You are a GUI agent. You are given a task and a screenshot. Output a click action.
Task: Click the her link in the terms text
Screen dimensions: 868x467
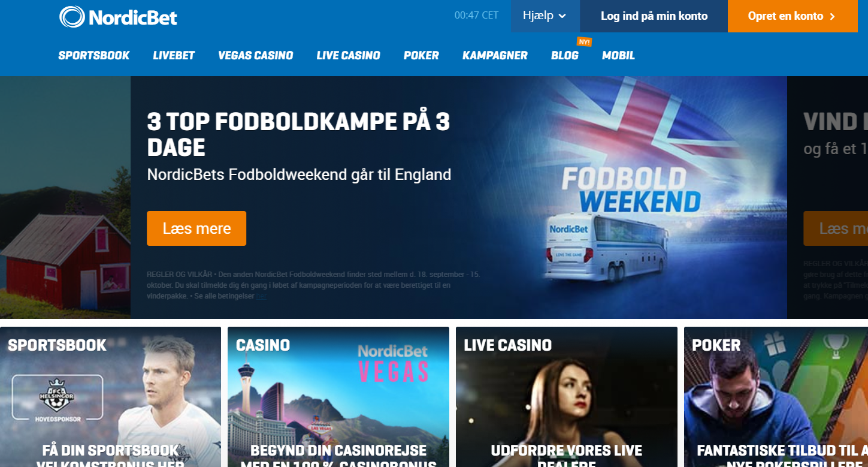261,296
